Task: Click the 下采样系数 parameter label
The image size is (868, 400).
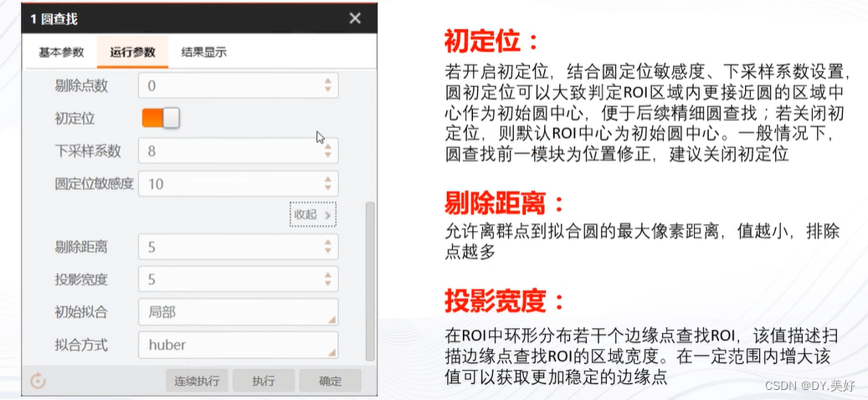Action: [x=87, y=151]
